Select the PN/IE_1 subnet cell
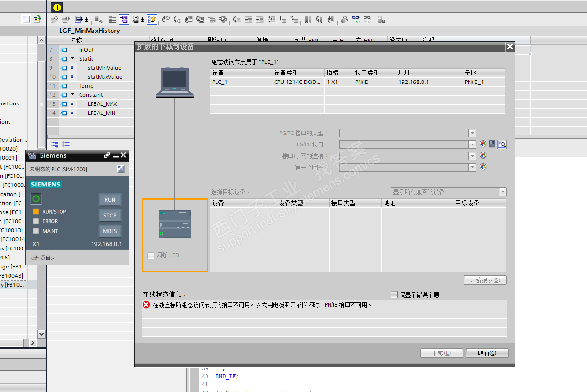This screenshot has width=587, height=392. point(484,82)
